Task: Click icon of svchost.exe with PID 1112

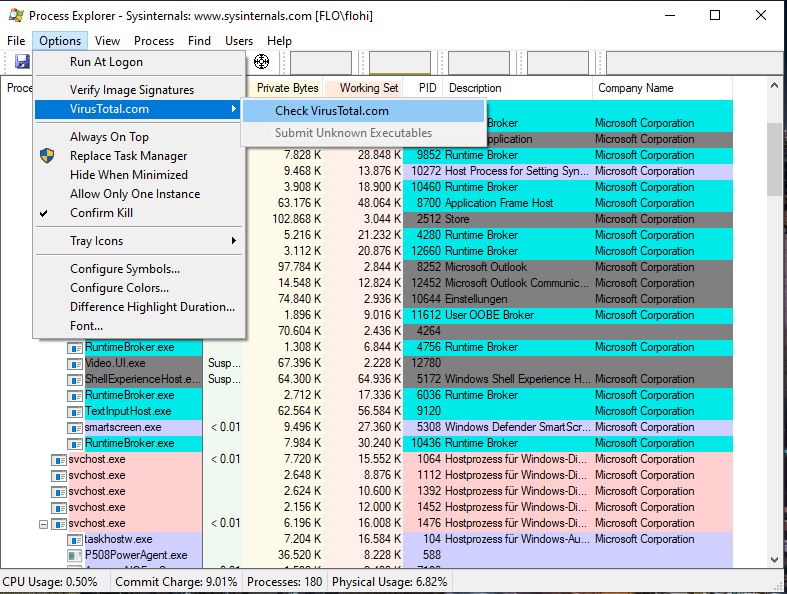Action: coord(59,476)
